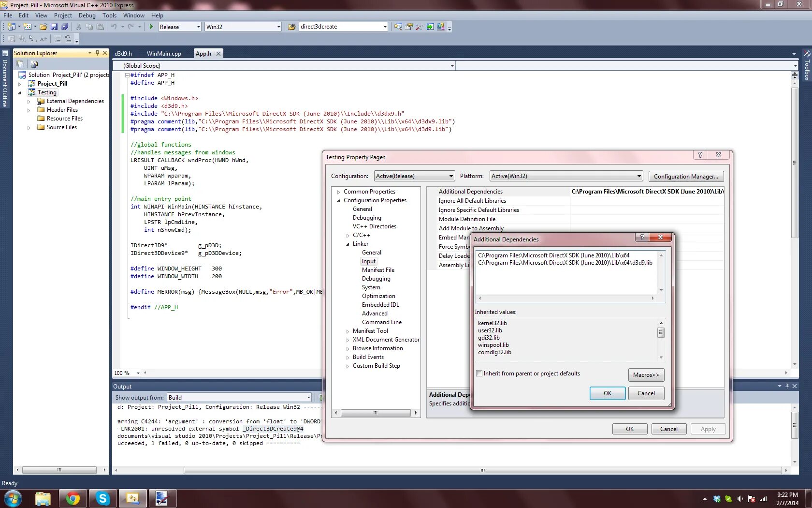Screen dimensions: 812x508
Task: Save the current file with the floppy icon
Action: 54,27
